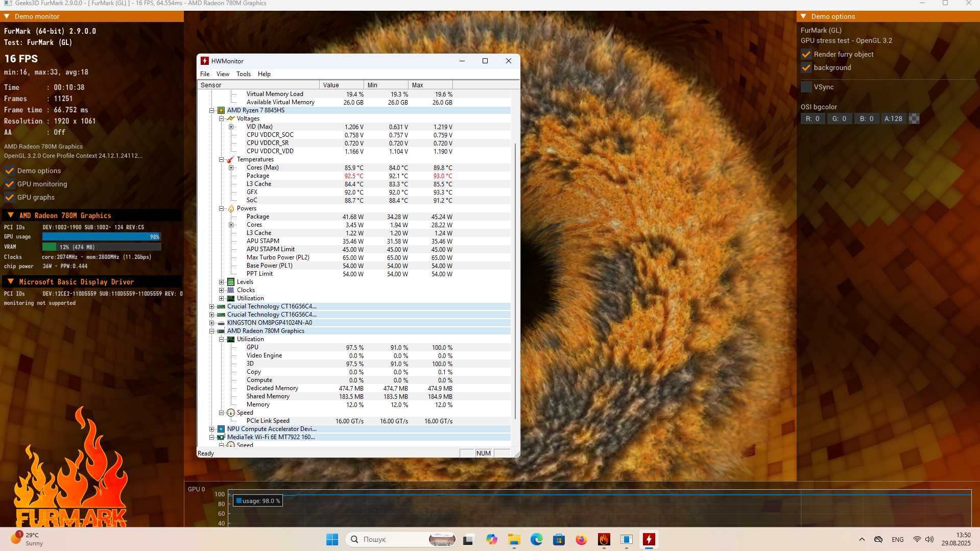The width and height of the screenshot is (980, 551).
Task: Open Task View from the taskbar
Action: (x=468, y=539)
